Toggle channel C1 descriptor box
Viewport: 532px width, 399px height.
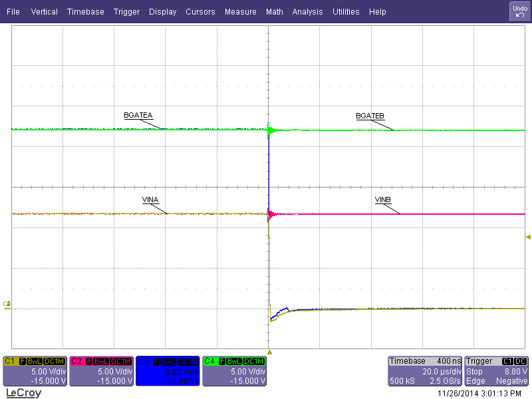click(35, 371)
